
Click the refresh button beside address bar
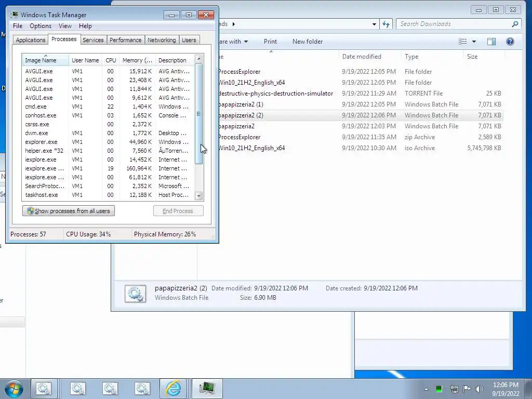(x=386, y=24)
